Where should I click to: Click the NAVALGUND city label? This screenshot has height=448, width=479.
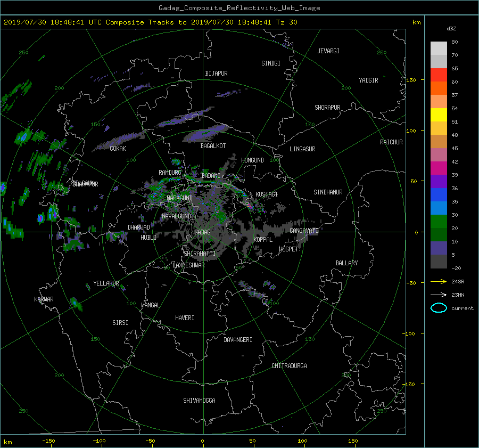[176, 216]
